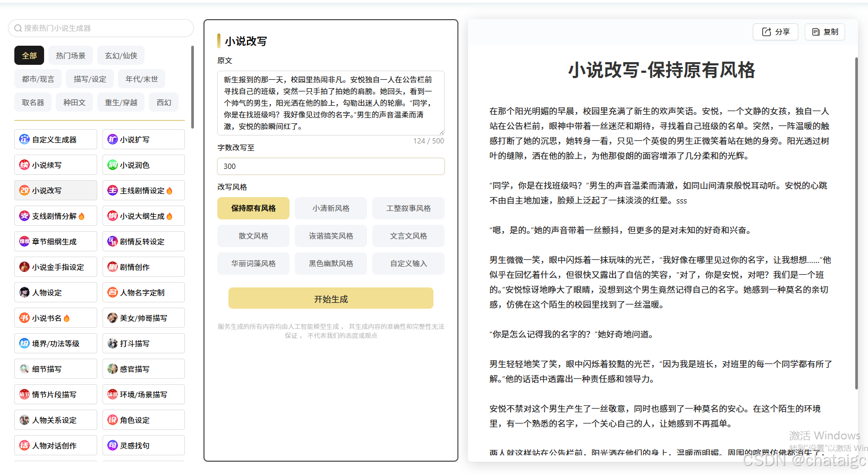Choose the 诙谐搞笑风格 style option
The height and width of the screenshot is (475, 868).
point(331,236)
